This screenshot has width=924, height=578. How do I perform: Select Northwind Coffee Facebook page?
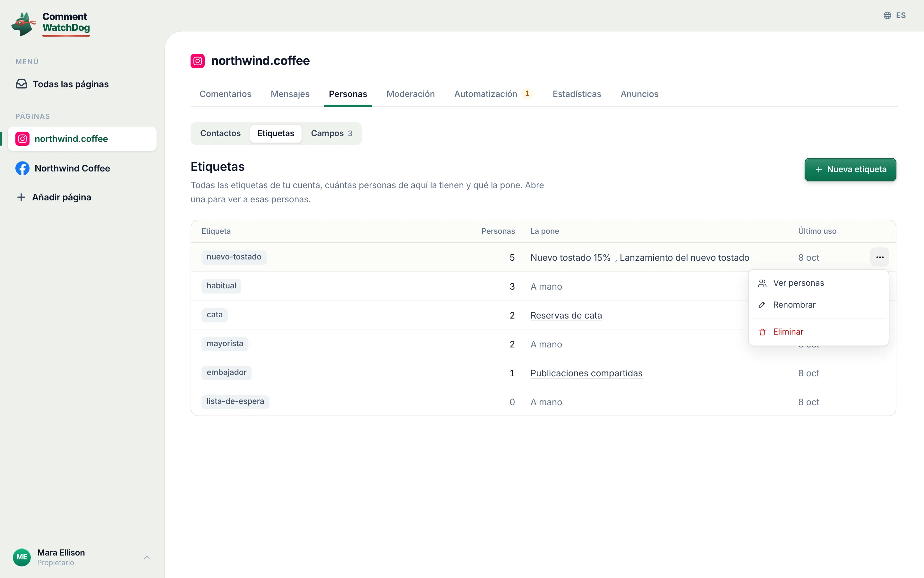tap(82, 168)
